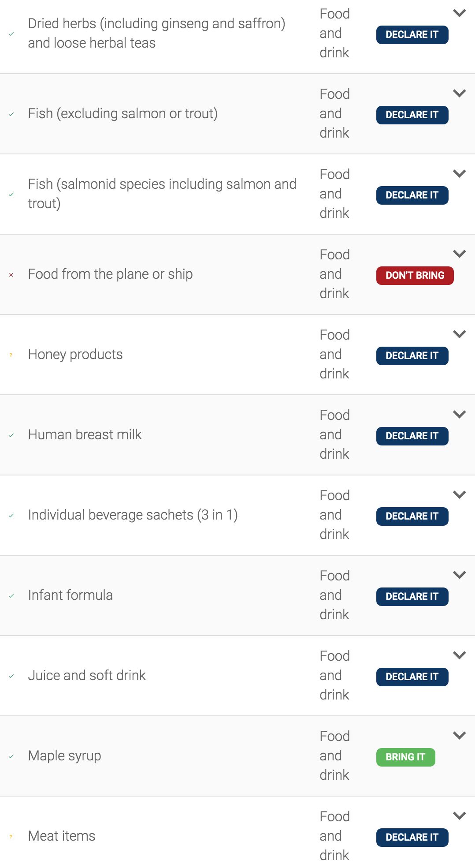Click the question mark icon beside Meat items

[11, 837]
